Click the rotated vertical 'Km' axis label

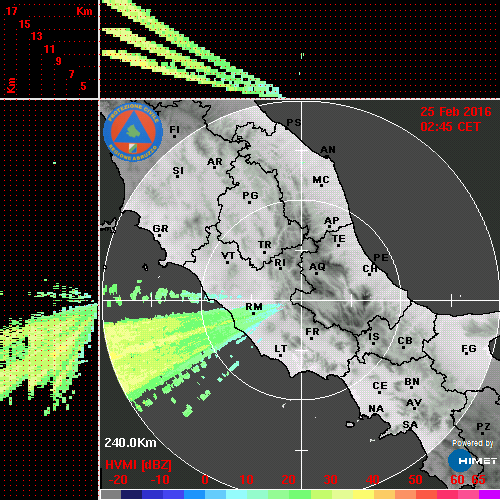click(x=11, y=85)
